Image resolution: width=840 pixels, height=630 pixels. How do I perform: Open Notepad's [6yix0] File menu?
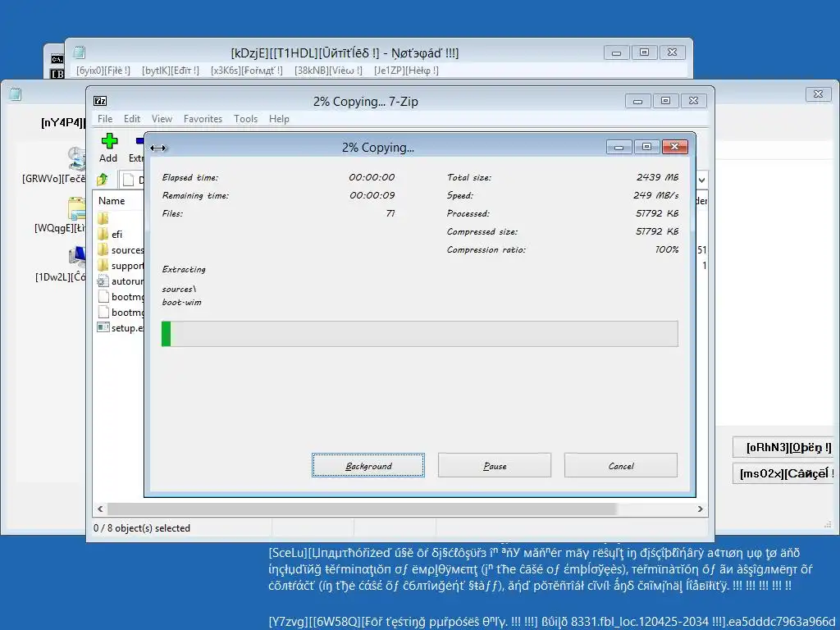pyautogui.click(x=103, y=71)
